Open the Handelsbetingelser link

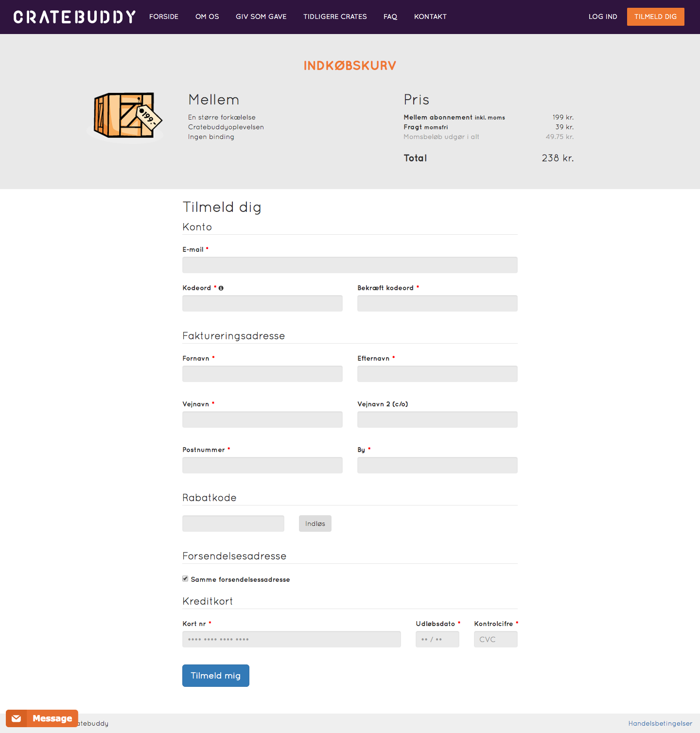tap(660, 723)
